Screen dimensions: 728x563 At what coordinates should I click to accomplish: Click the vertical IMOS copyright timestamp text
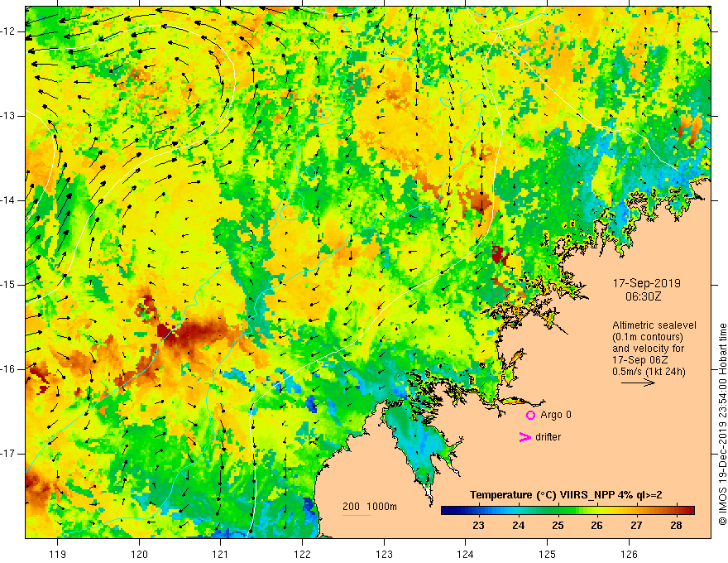pos(722,424)
